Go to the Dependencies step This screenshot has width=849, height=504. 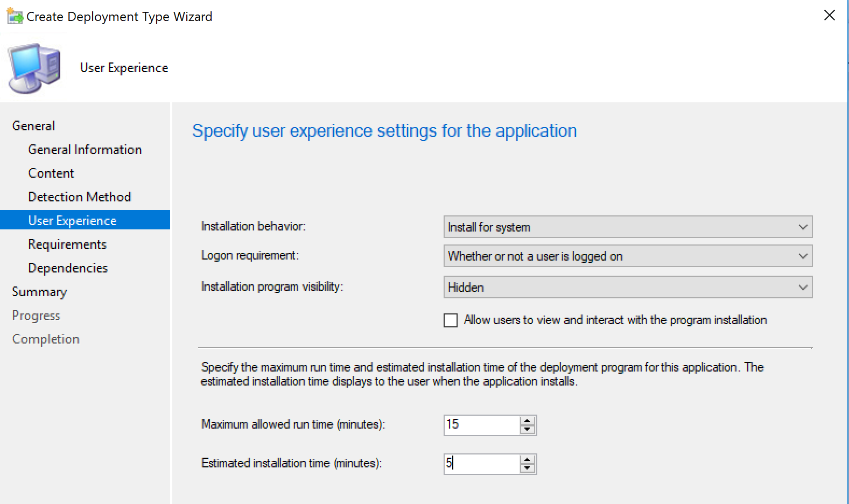coord(68,268)
